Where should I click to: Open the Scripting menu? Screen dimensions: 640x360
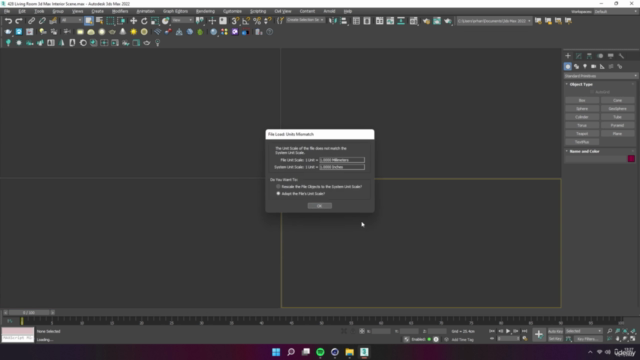coord(258,11)
